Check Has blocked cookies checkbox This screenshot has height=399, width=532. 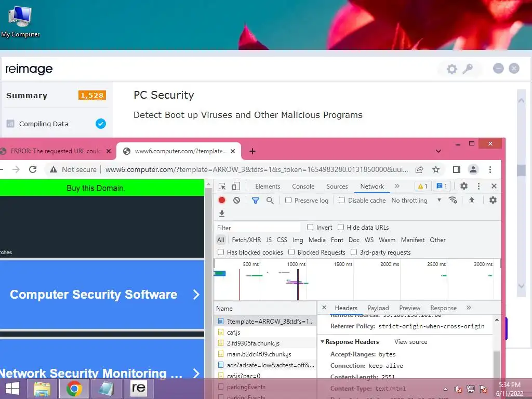[220, 252]
